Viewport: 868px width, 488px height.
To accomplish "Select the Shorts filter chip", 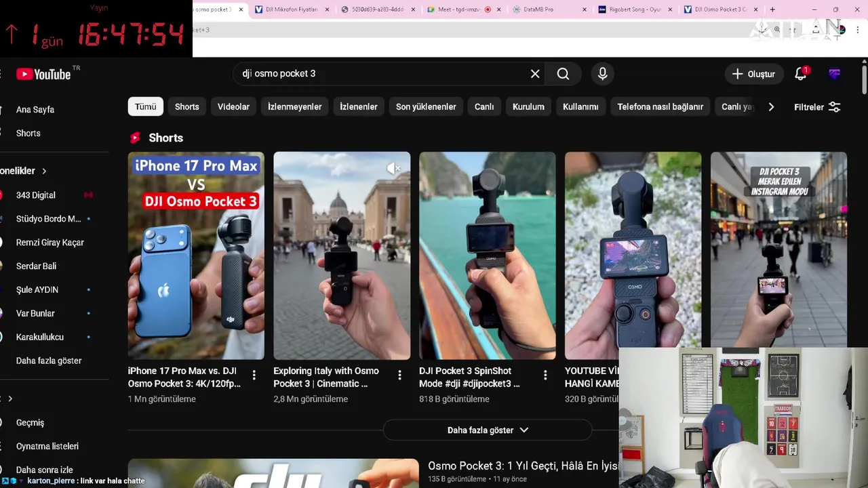I will tap(187, 106).
